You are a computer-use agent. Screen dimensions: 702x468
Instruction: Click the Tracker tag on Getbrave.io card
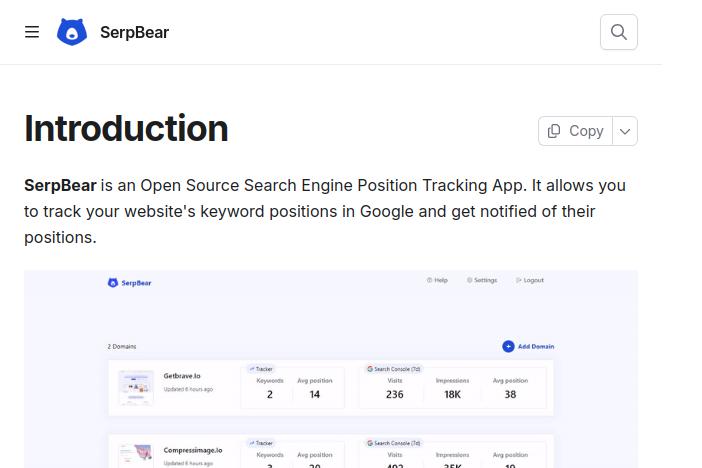point(261,369)
